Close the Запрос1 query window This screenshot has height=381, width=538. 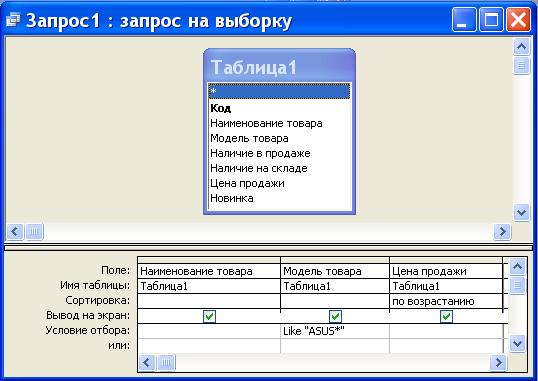click(x=518, y=20)
